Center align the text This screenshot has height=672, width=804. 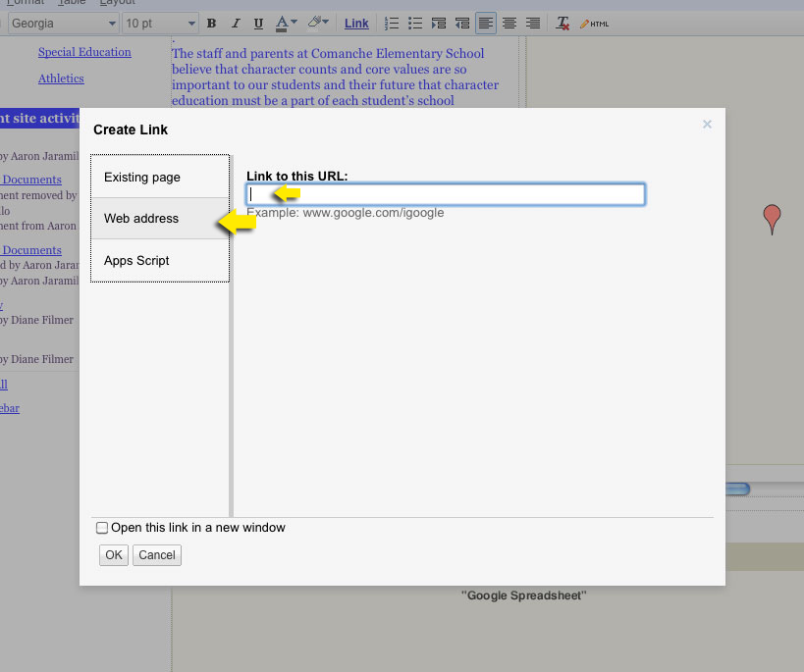(x=509, y=24)
